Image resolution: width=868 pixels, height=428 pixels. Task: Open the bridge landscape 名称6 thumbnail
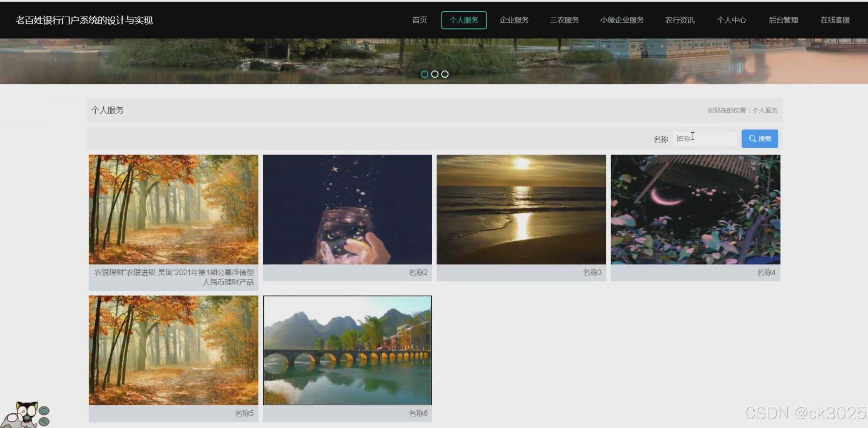tap(347, 350)
